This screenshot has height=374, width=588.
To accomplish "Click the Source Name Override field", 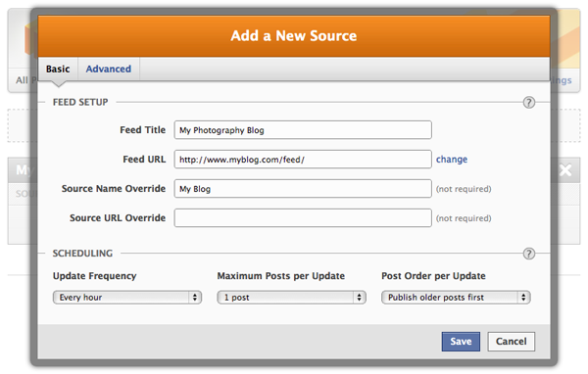I will (303, 189).
